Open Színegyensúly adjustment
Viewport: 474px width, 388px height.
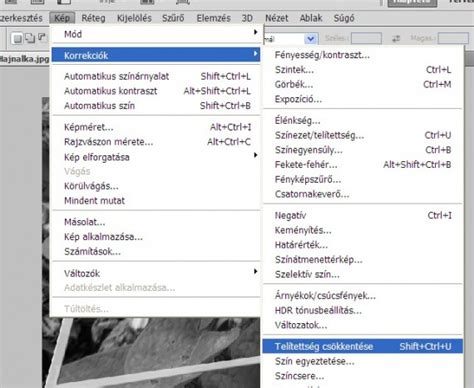[x=363, y=150]
